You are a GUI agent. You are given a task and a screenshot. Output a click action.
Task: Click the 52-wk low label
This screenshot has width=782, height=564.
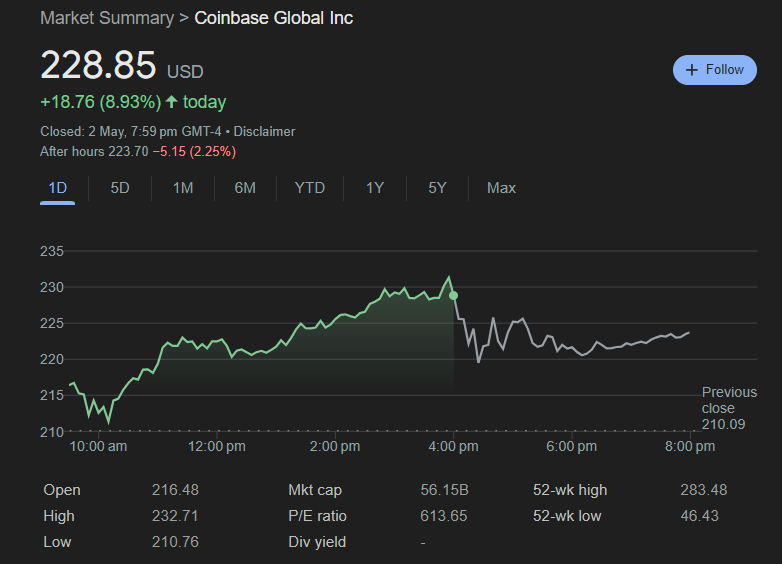pos(567,516)
